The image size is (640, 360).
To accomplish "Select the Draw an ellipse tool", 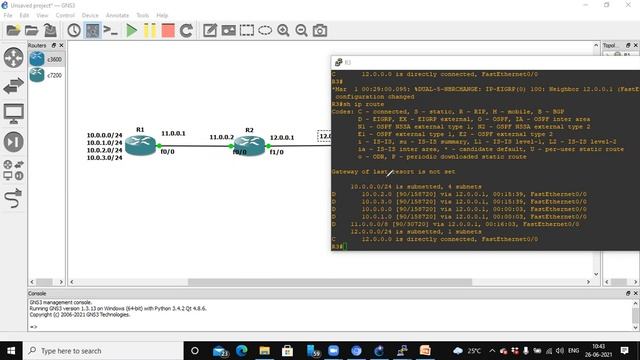I will [265, 31].
